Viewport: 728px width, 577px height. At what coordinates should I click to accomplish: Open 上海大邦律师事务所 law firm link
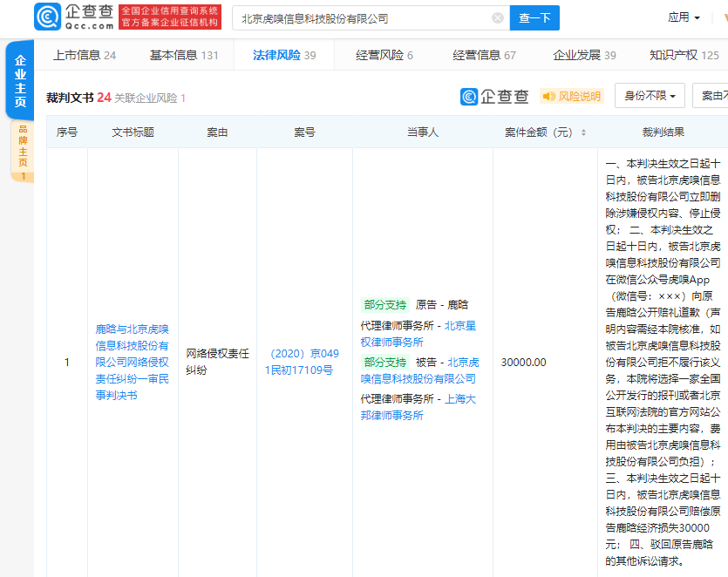tap(418, 407)
